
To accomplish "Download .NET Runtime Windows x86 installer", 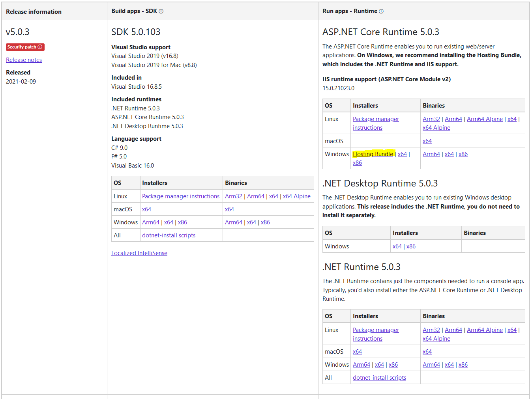I will (393, 365).
